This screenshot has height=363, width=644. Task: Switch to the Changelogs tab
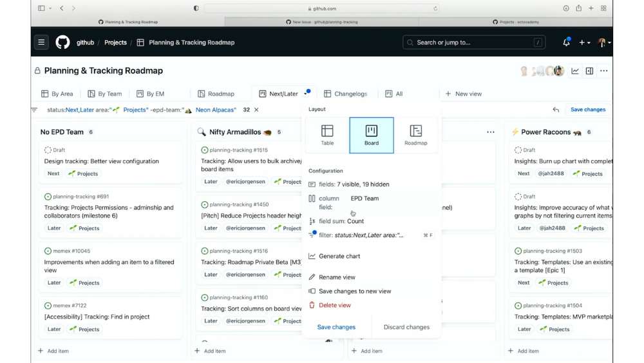tap(345, 93)
